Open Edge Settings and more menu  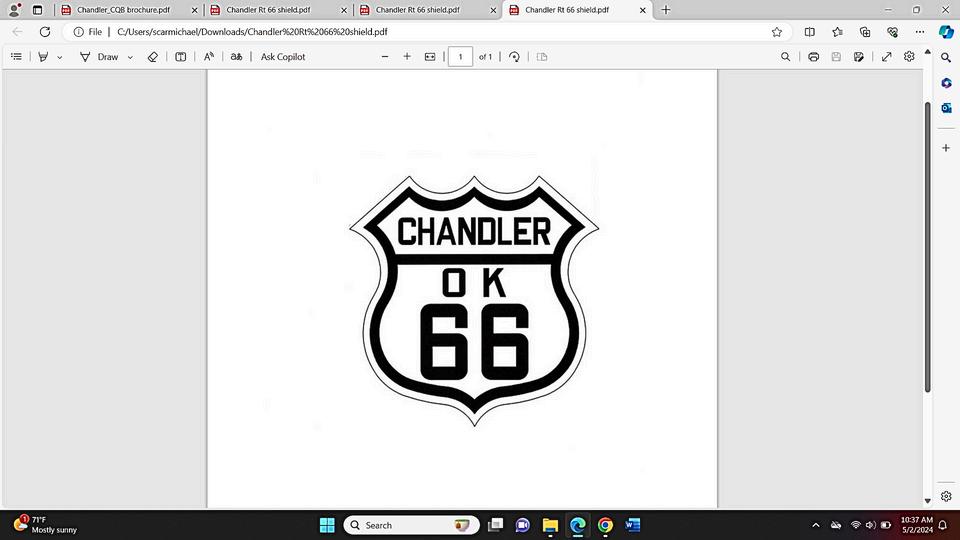(x=920, y=32)
